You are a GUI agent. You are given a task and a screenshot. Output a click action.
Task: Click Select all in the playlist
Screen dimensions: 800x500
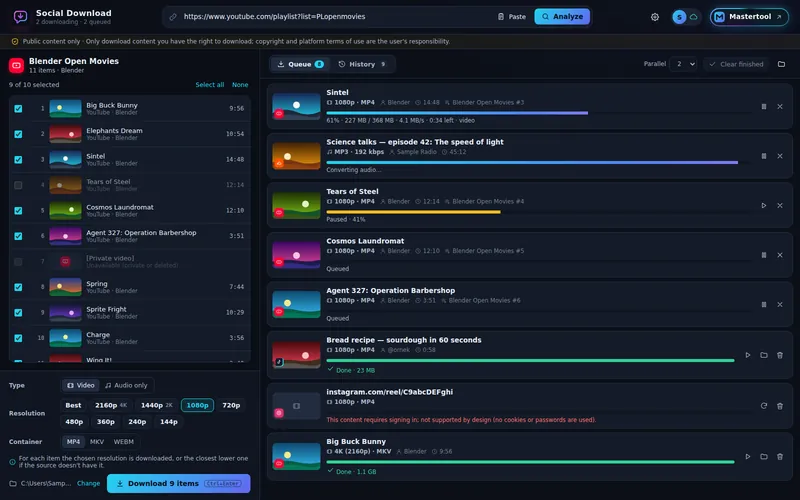(x=210, y=85)
